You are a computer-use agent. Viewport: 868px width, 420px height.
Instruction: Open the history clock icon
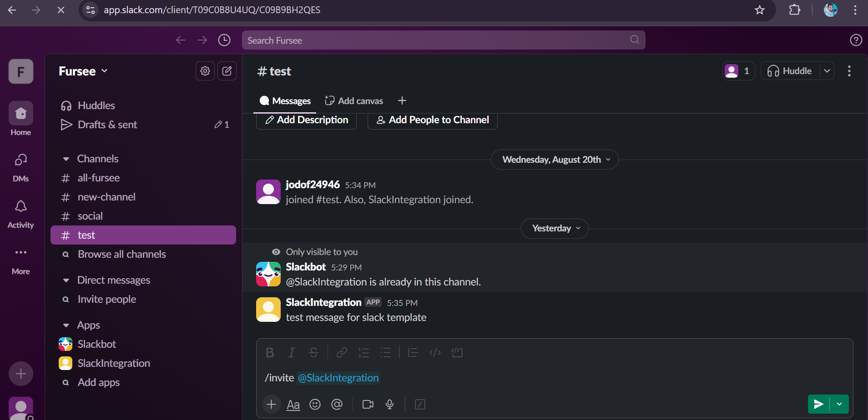pos(224,40)
